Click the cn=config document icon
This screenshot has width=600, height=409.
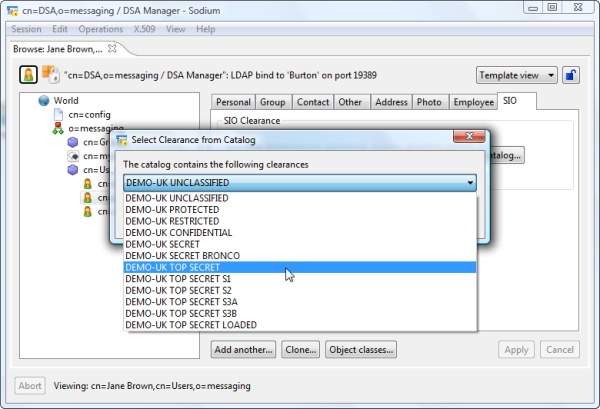point(58,115)
